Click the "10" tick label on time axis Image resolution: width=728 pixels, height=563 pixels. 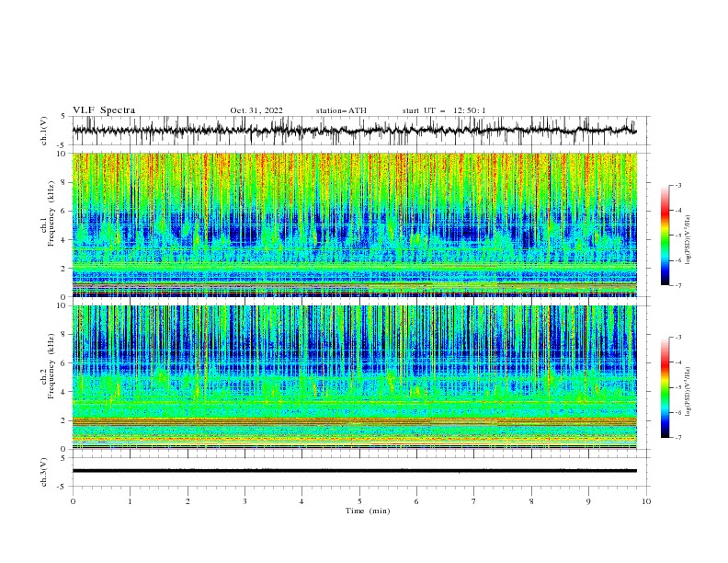coord(646,501)
